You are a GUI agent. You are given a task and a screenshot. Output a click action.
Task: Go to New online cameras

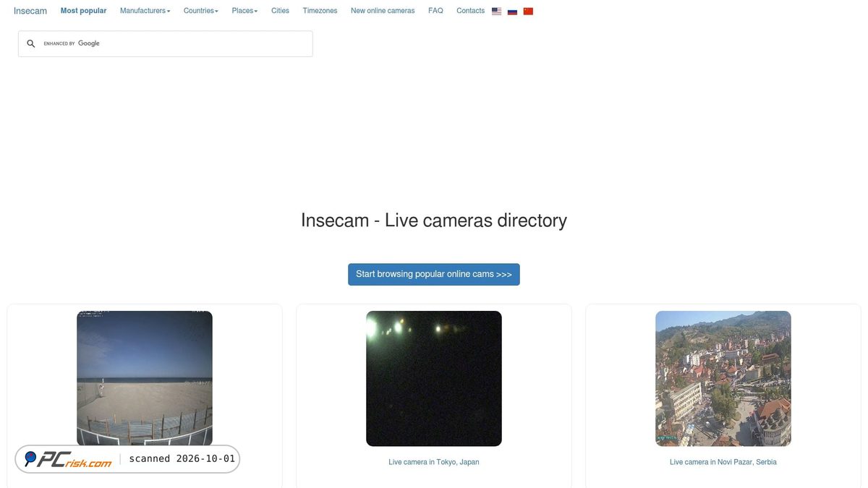click(383, 11)
